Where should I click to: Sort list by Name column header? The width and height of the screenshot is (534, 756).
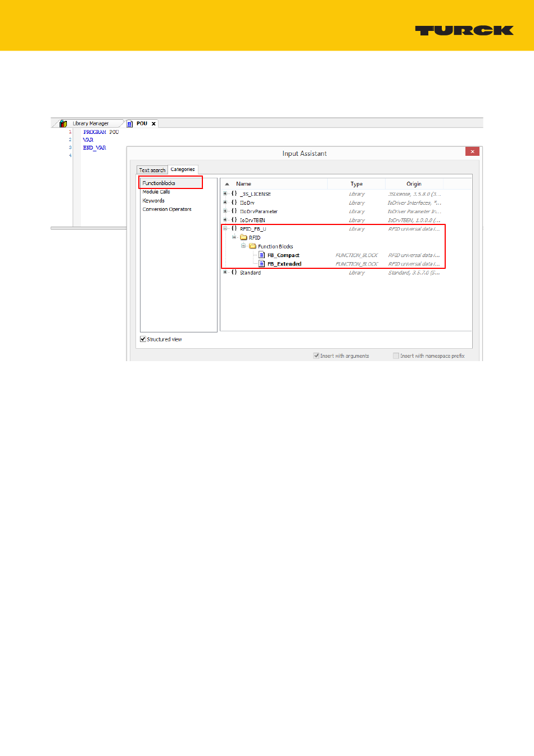point(243,184)
